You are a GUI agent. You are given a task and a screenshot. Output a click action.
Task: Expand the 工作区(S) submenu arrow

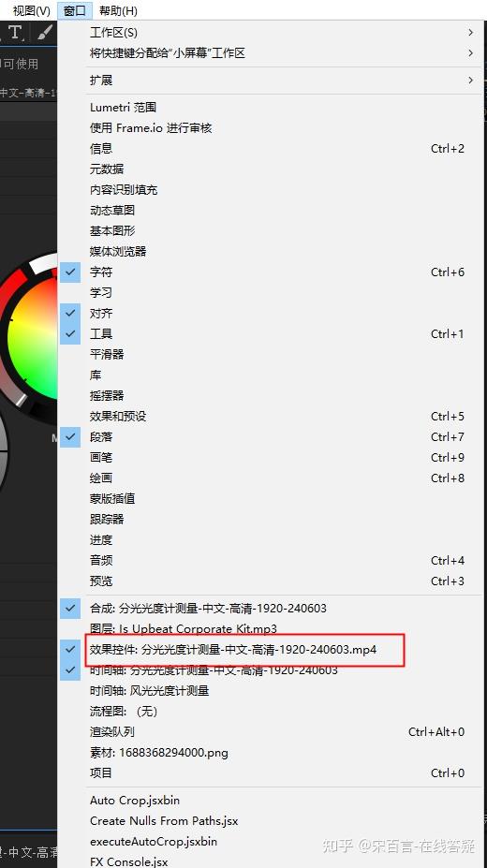470,33
